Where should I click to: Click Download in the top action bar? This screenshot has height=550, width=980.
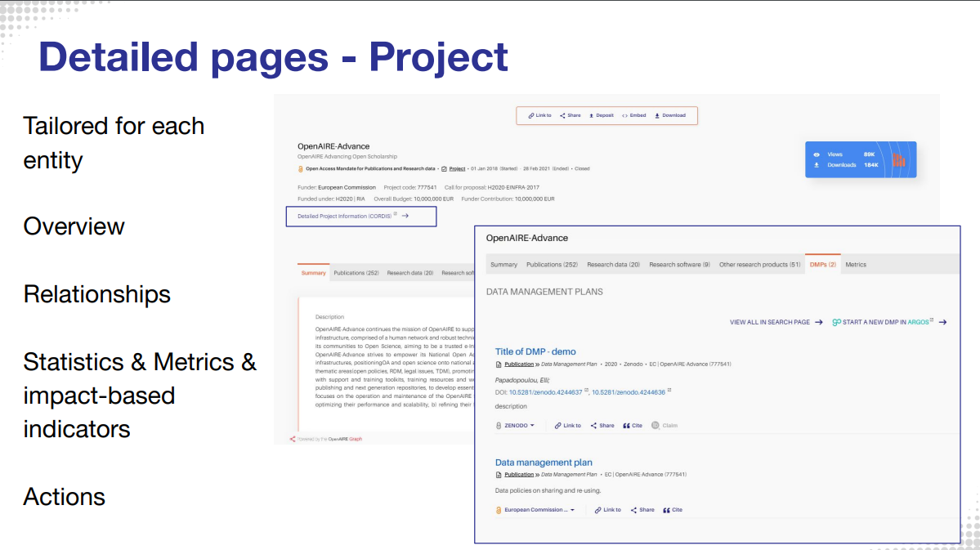point(670,115)
